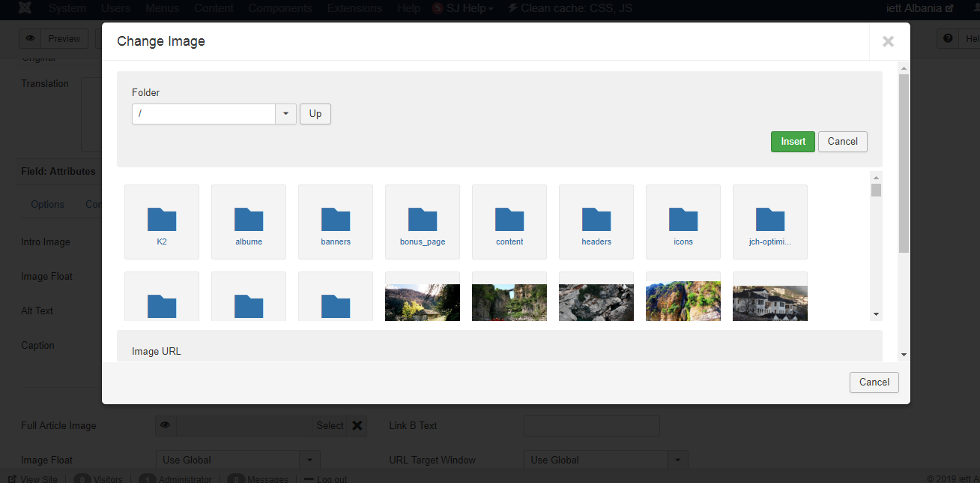980x483 pixels.
Task: Click the clear X beside Select button
Action: click(357, 426)
